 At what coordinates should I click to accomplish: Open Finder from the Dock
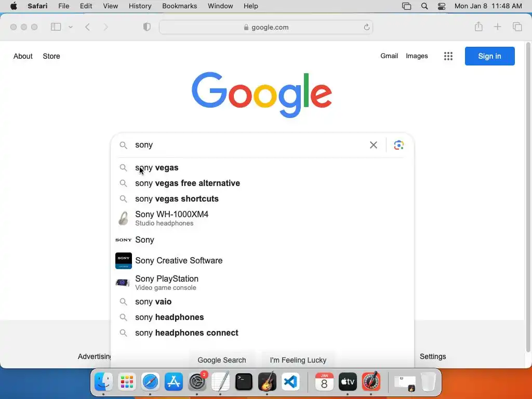(103, 382)
